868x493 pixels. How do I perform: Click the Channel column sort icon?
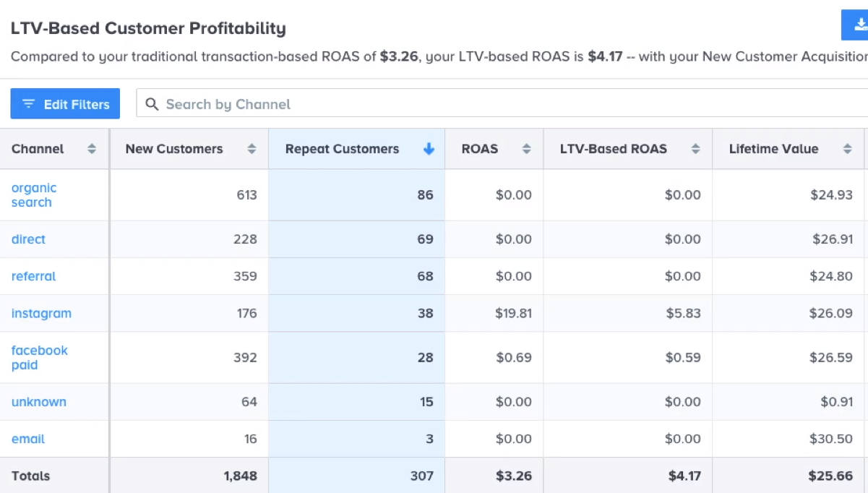(x=92, y=149)
